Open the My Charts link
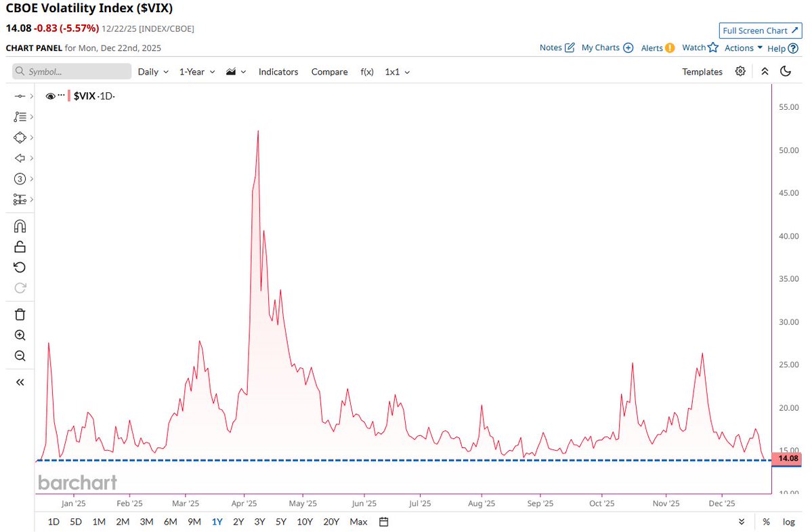 pos(601,47)
